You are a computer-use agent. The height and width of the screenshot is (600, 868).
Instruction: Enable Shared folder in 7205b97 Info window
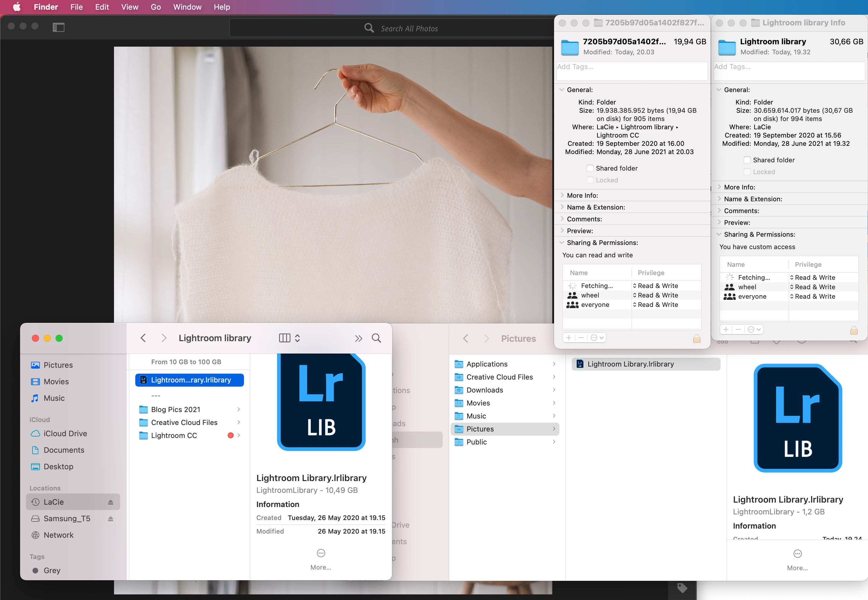[590, 169]
